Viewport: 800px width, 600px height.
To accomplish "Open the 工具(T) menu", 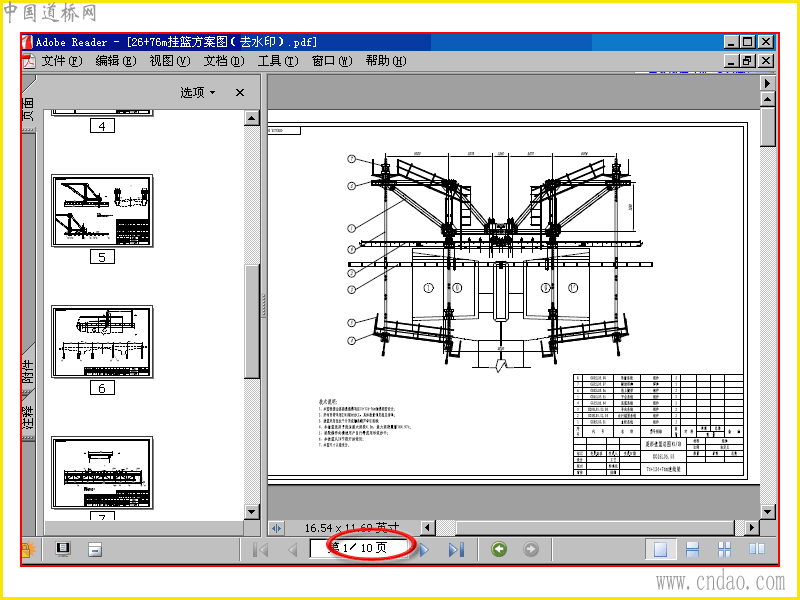I will pyautogui.click(x=278, y=61).
